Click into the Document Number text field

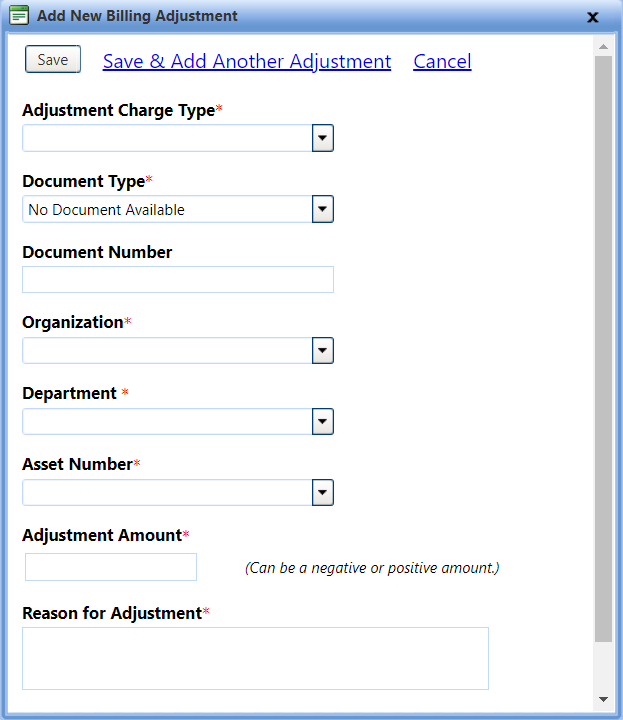point(178,280)
